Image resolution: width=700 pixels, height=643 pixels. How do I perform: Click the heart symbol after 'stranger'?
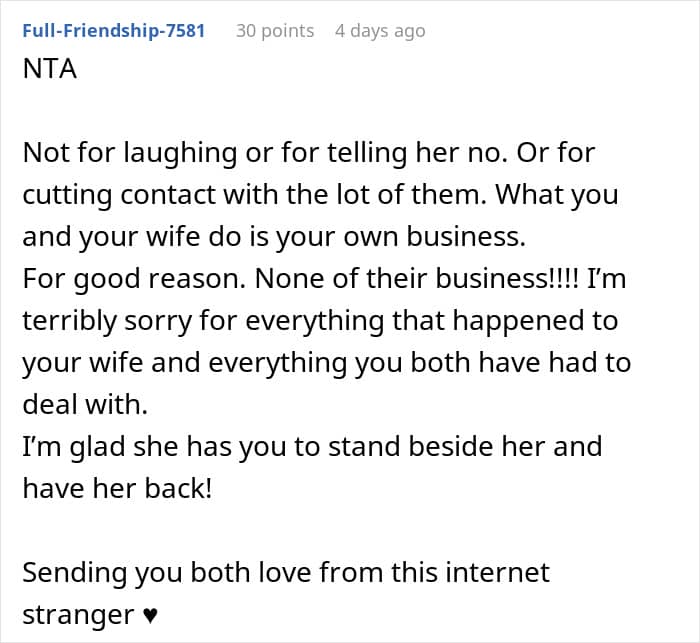pos(150,615)
